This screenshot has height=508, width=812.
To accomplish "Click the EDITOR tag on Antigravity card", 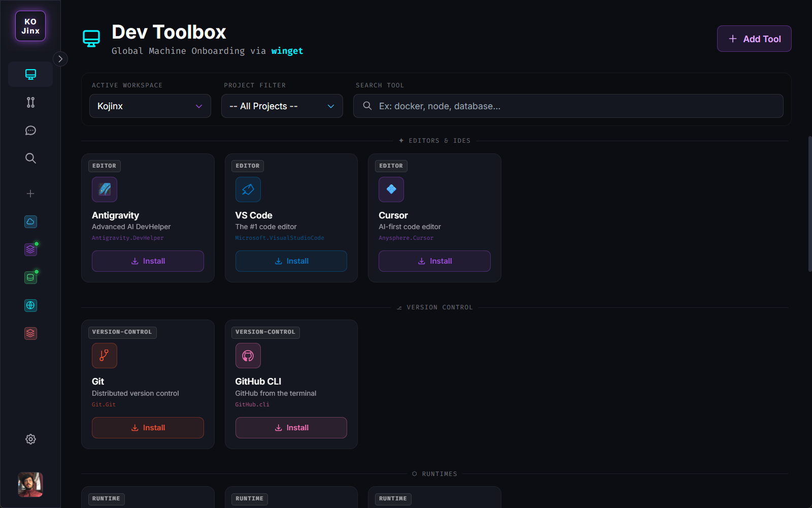I will (104, 166).
